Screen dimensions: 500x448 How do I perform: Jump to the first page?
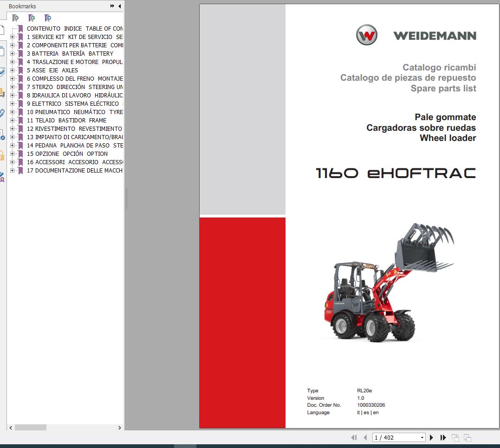pos(354,437)
